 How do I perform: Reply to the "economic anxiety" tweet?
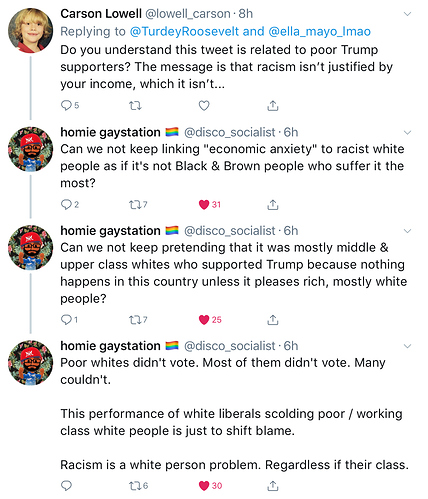click(x=66, y=204)
